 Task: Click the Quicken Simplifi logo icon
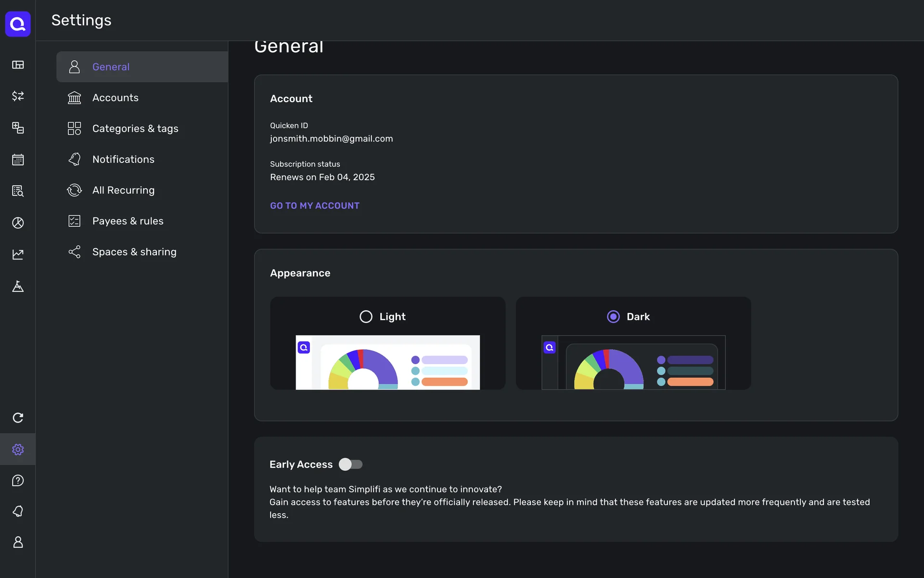pos(18,24)
